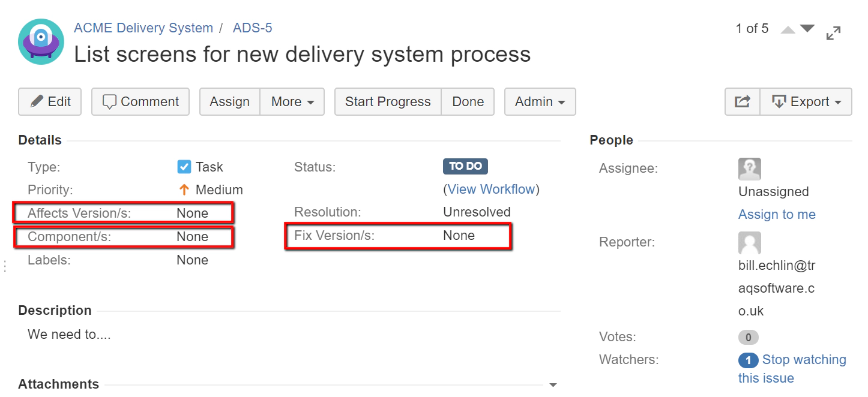Click the unassigned assignee avatar
The height and width of the screenshot is (397, 868).
tap(749, 169)
